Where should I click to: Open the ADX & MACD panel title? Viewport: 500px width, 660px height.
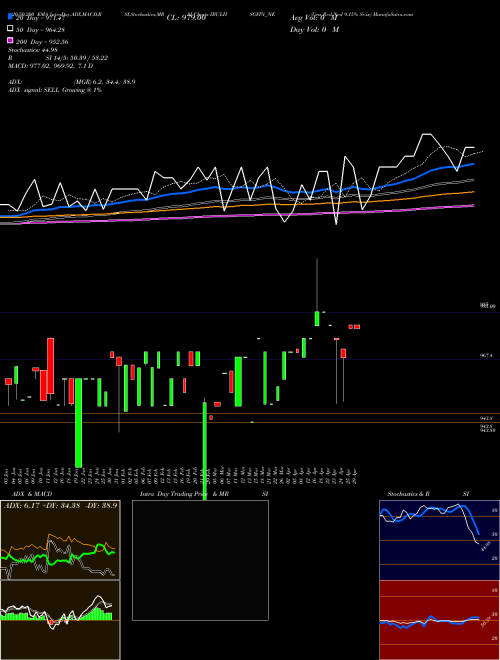click(32, 494)
